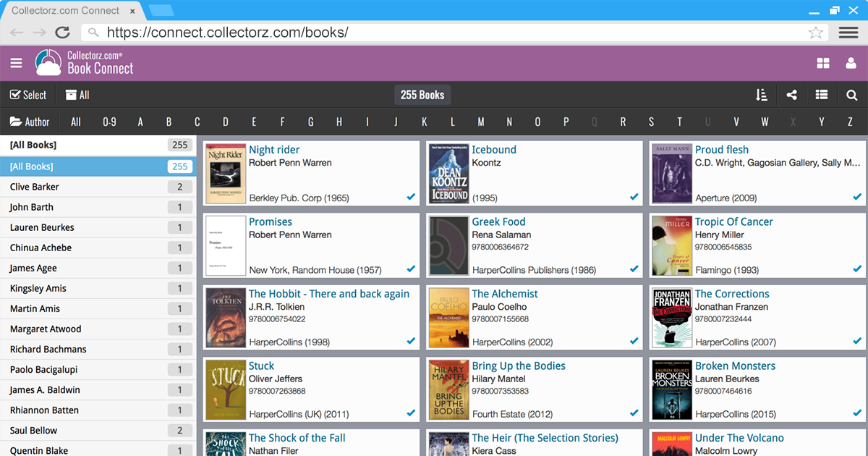The height and width of the screenshot is (456, 868).
Task: Click the share collection icon
Action: click(792, 95)
